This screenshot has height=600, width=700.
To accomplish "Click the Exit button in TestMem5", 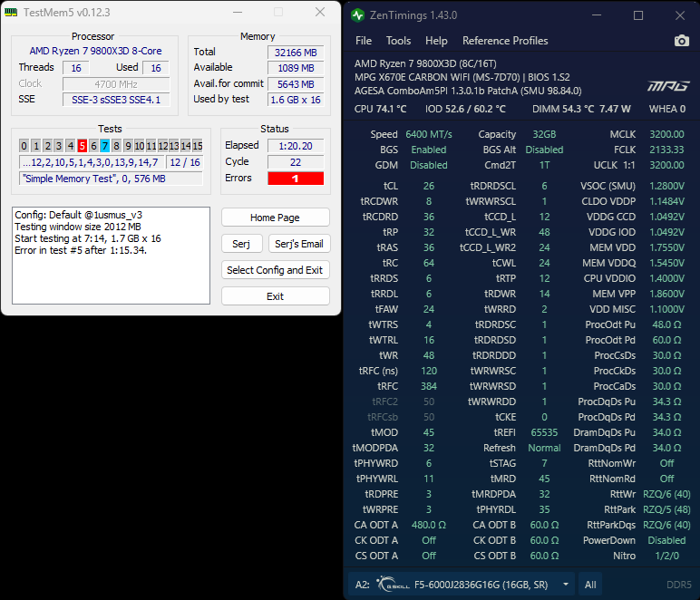I will point(276,296).
